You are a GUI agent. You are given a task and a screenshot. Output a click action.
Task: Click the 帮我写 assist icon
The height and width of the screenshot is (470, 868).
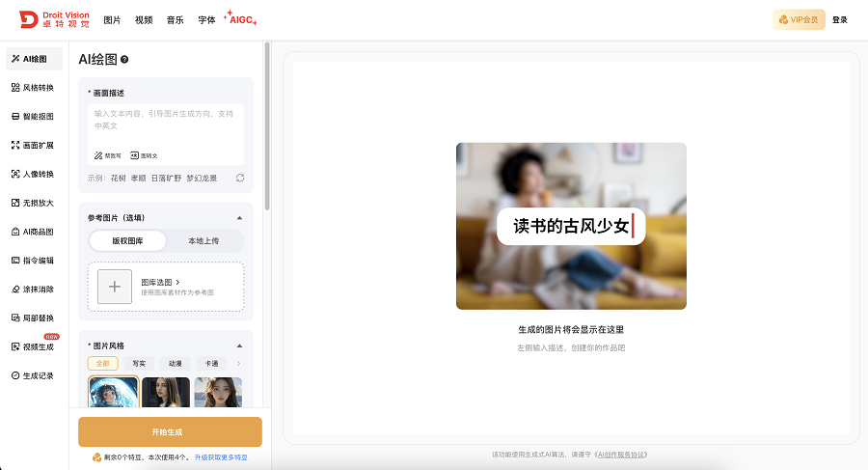coord(107,154)
